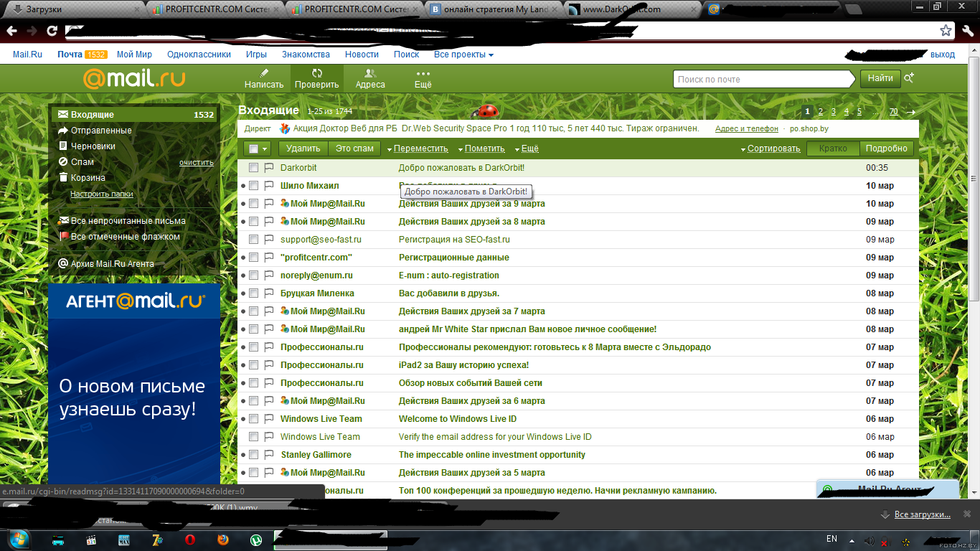Go to page 70 of inbox
The height and width of the screenshot is (551, 980).
(893, 112)
